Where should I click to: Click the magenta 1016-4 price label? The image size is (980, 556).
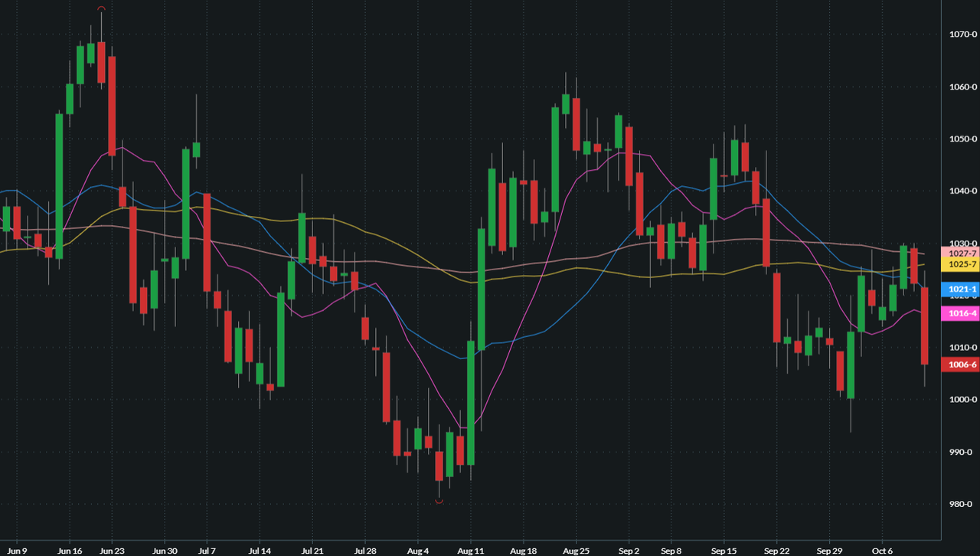[962, 313]
